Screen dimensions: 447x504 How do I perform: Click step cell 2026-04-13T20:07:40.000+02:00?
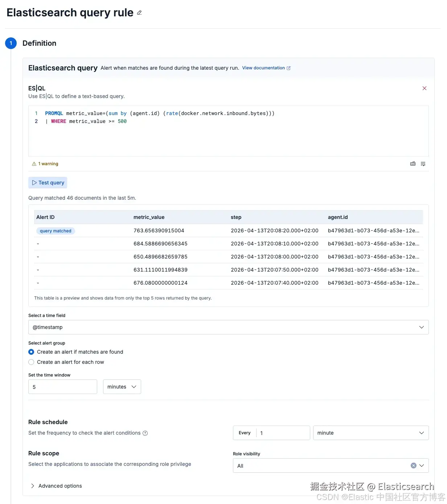(275, 283)
